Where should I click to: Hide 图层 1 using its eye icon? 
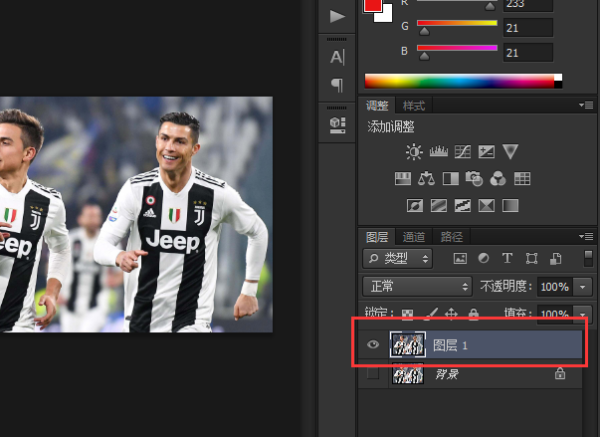373,345
